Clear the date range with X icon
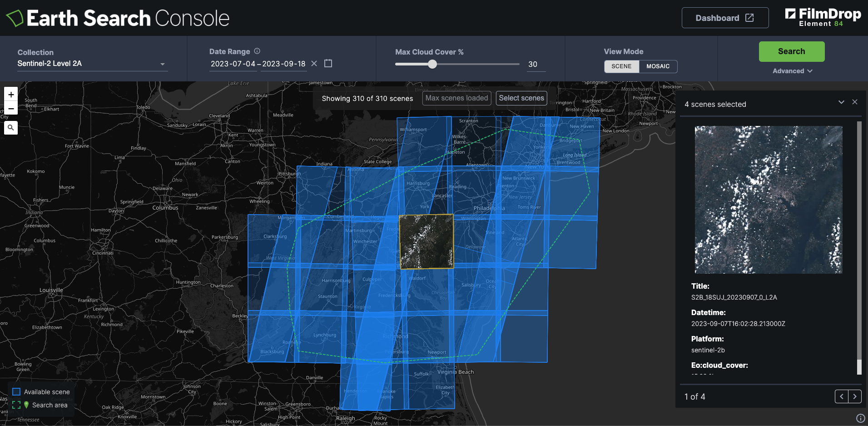This screenshot has width=868, height=426. [314, 64]
